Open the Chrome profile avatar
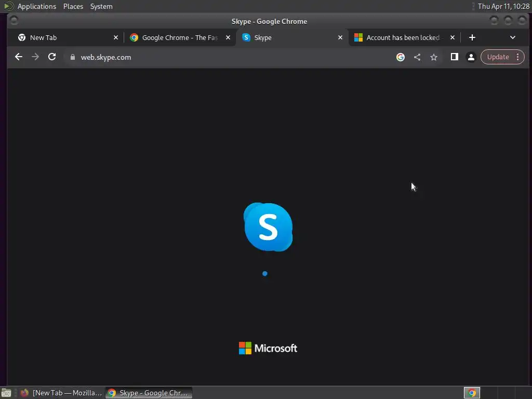This screenshot has height=399, width=532. click(x=471, y=57)
